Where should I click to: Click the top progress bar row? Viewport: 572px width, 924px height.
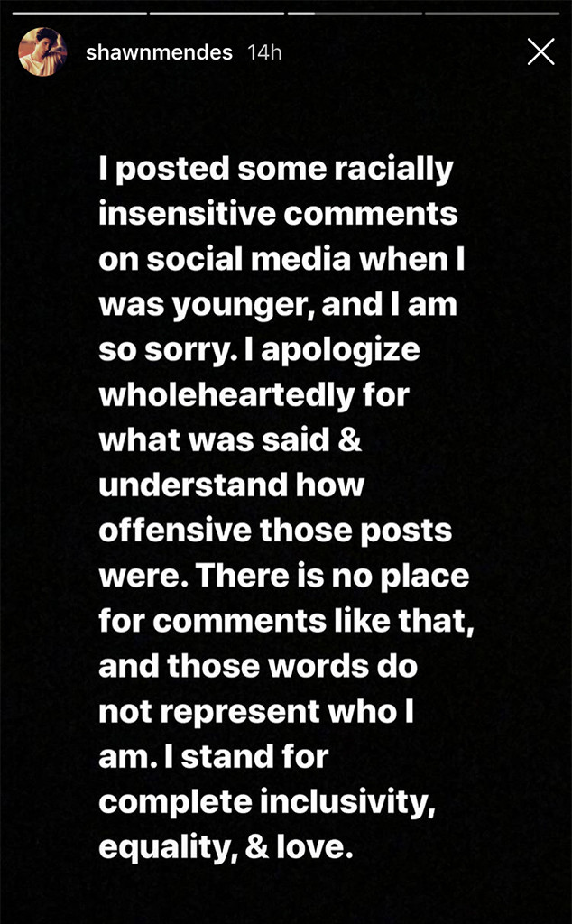(286, 12)
